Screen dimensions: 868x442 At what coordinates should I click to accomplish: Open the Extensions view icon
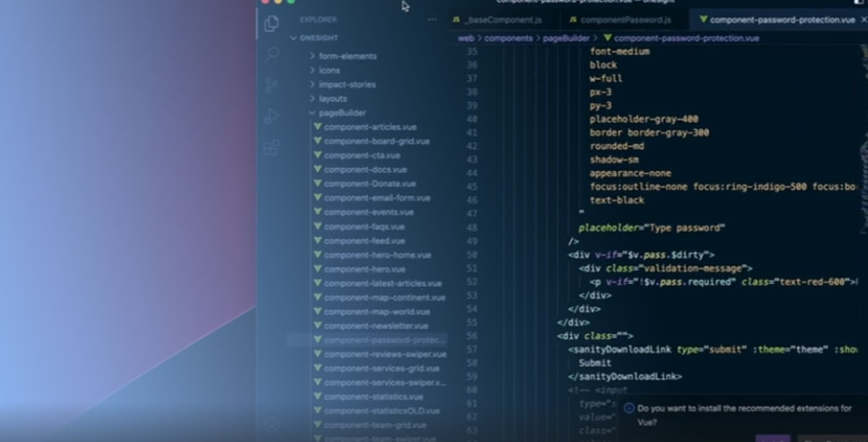coord(272,147)
